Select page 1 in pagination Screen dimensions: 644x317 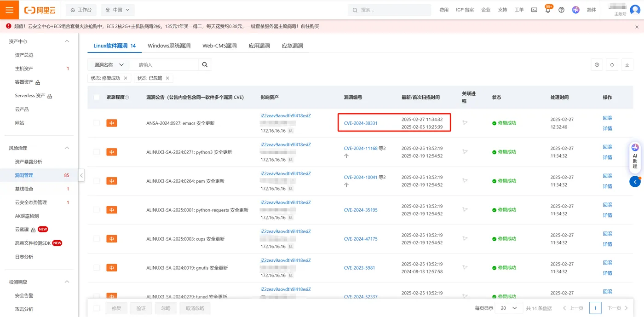[x=595, y=308]
